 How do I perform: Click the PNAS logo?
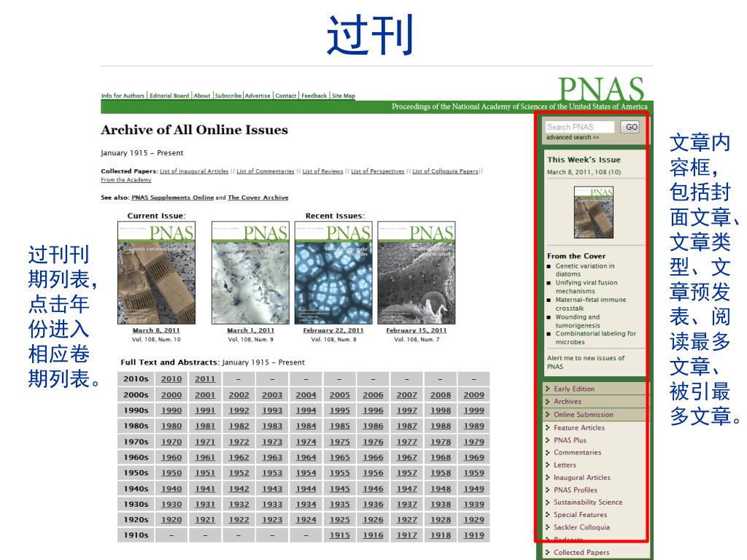pyautogui.click(x=601, y=88)
